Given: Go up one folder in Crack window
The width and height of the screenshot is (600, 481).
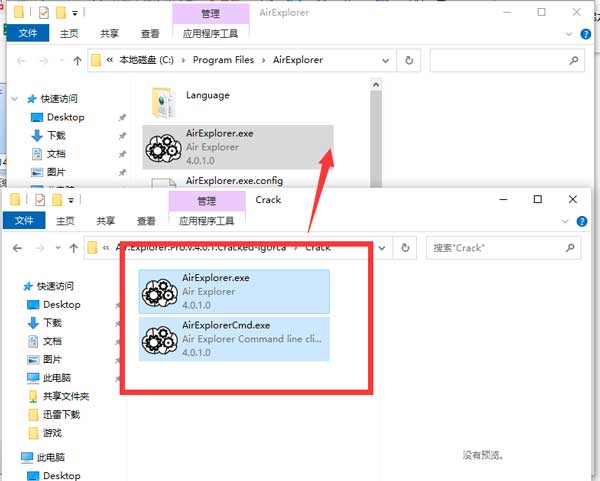Looking at the screenshot, I should [x=73, y=248].
